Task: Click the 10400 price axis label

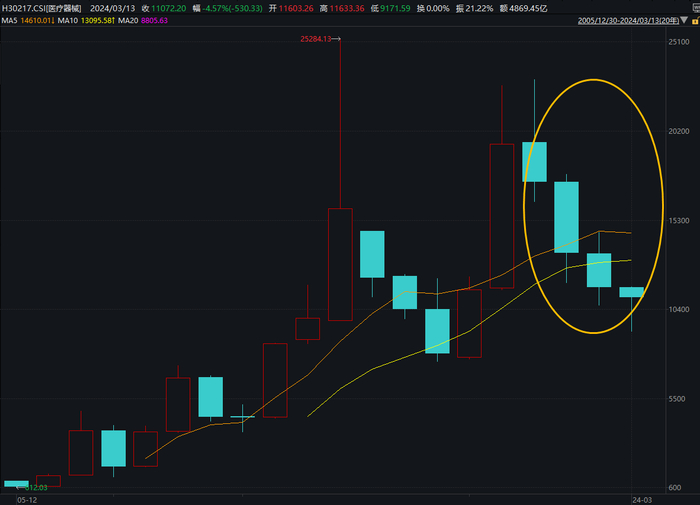Action: point(679,309)
